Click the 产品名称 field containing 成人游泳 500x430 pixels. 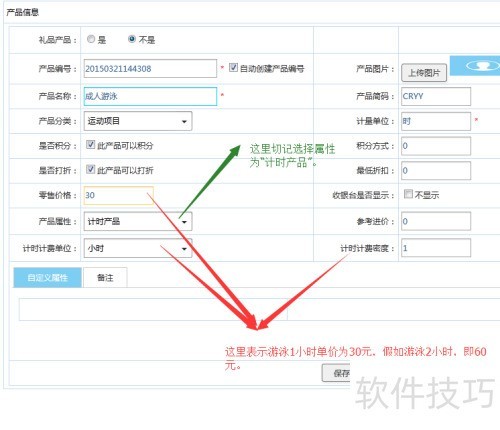(x=150, y=96)
